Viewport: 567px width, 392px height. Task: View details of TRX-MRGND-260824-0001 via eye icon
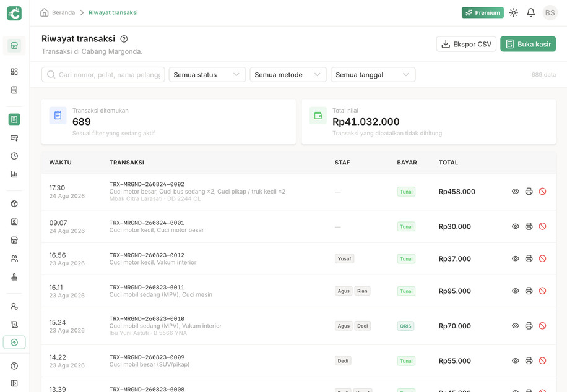tap(515, 226)
